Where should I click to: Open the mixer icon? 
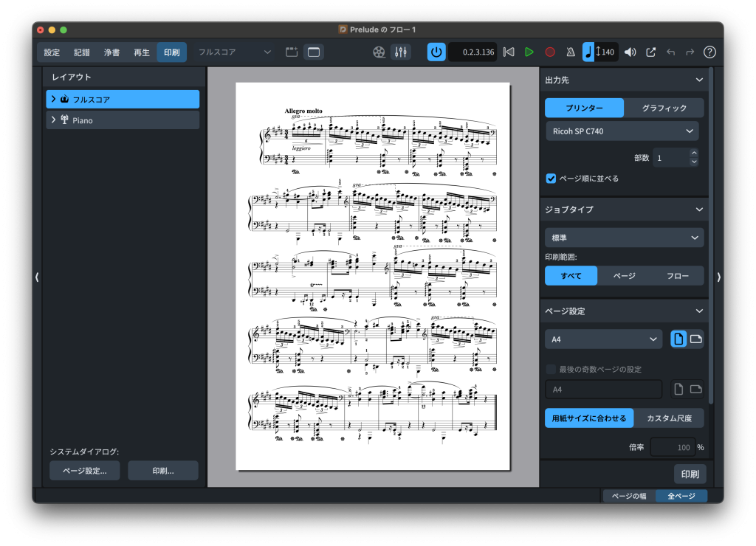tap(401, 52)
